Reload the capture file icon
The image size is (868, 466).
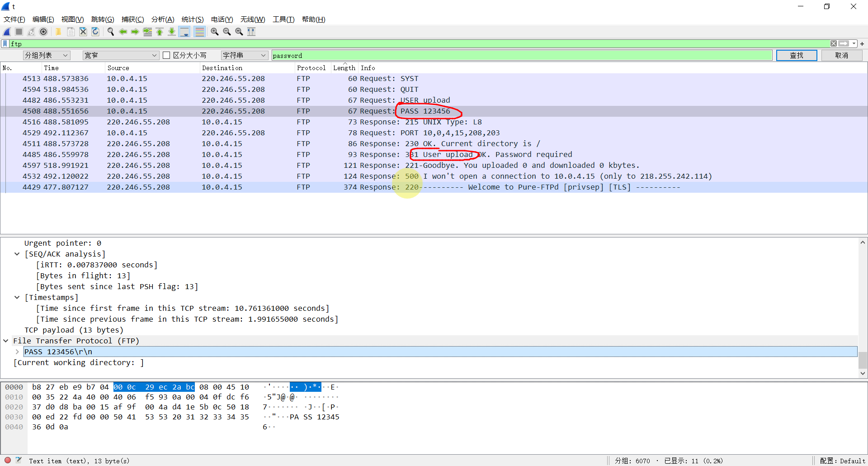click(95, 32)
